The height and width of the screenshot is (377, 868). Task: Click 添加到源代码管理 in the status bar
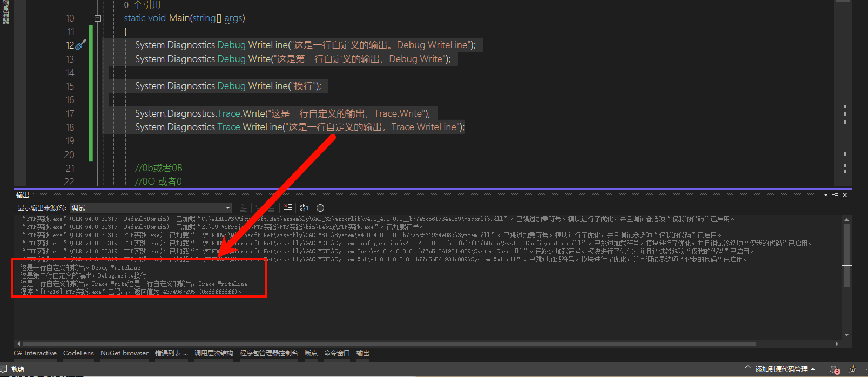(781, 369)
